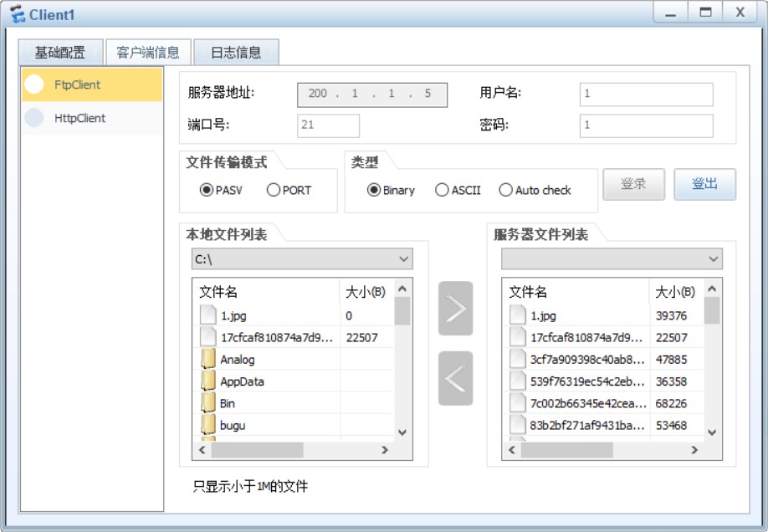
Task: Click local list scroll left arrow
Action: point(202,450)
